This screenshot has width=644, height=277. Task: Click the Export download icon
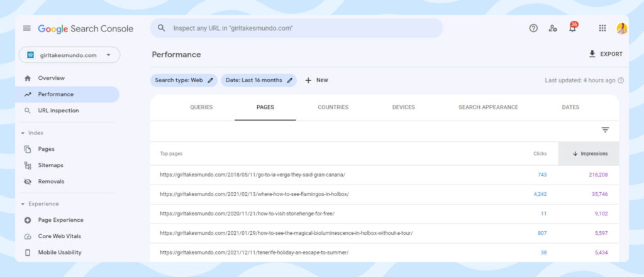592,54
